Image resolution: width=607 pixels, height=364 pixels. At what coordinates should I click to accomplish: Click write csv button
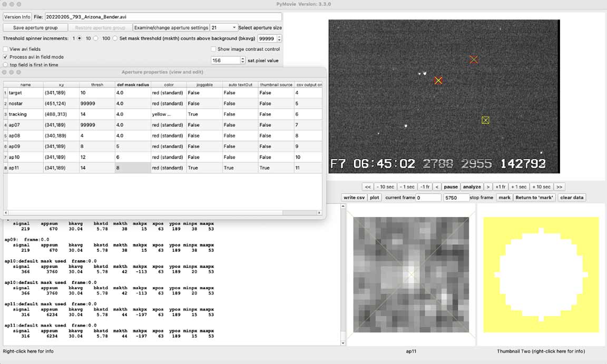click(354, 198)
